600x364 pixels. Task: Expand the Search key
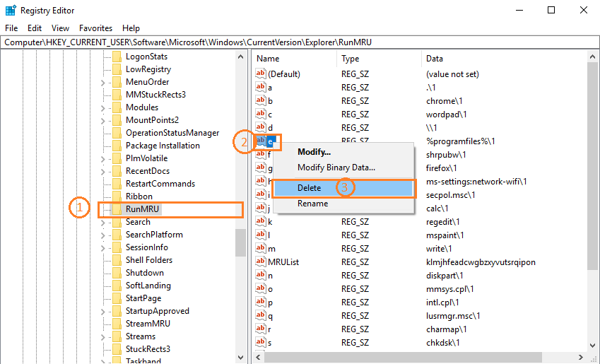(103, 223)
